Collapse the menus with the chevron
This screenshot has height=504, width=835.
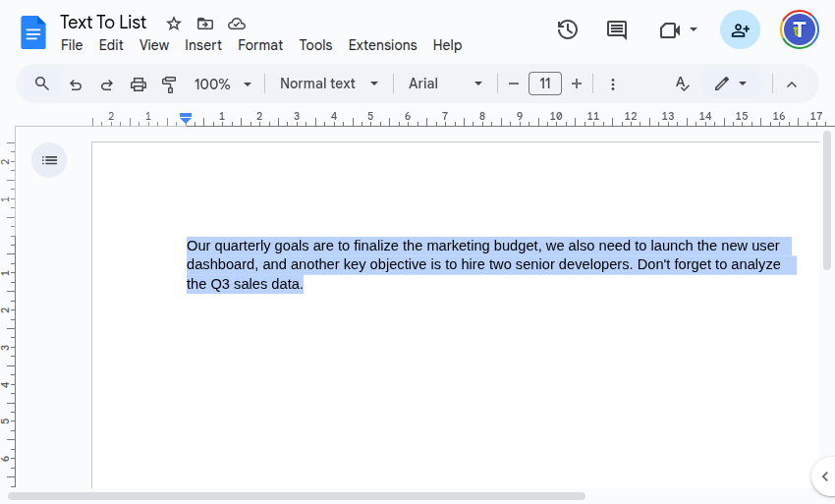click(x=792, y=84)
